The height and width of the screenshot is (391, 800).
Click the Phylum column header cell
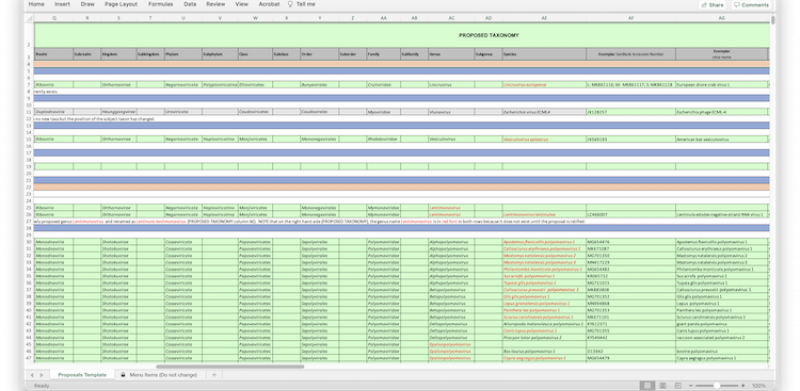pos(183,54)
